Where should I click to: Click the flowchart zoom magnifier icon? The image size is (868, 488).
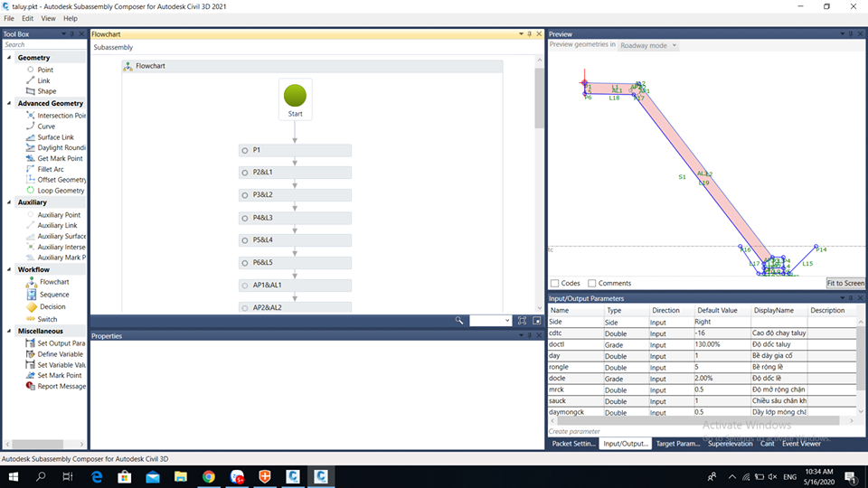pos(459,320)
